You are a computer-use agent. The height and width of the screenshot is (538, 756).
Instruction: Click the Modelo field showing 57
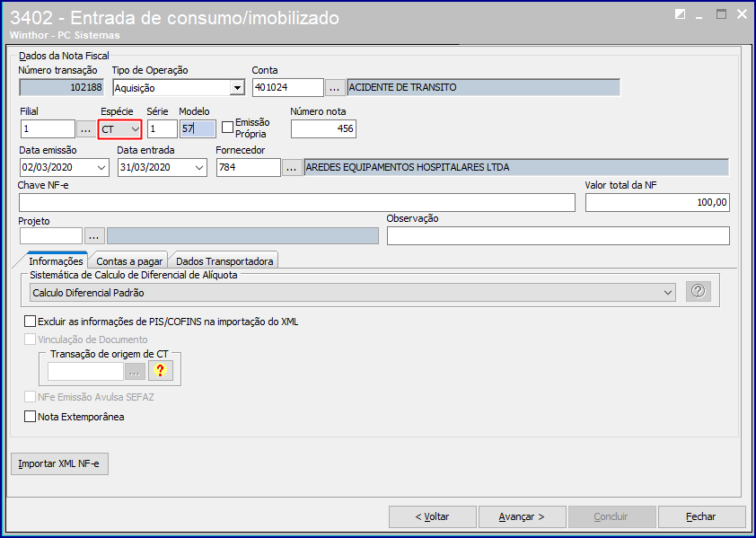pos(198,128)
